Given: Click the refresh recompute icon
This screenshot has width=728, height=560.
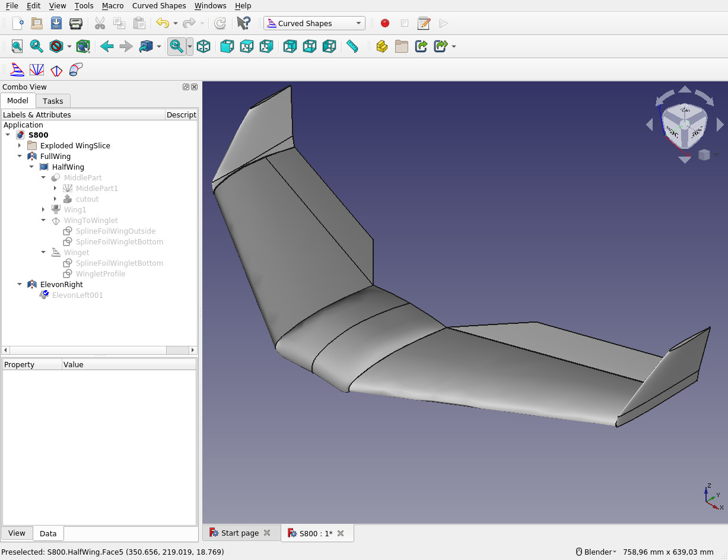Looking at the screenshot, I should coord(220,23).
